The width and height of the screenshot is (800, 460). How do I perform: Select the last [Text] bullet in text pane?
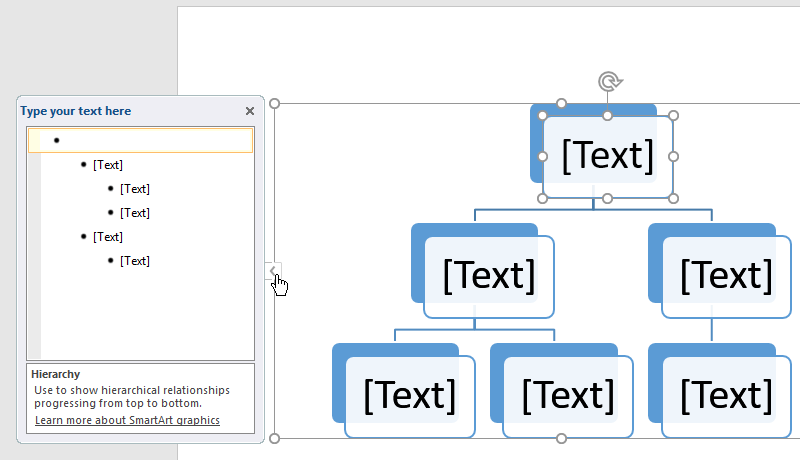134,261
